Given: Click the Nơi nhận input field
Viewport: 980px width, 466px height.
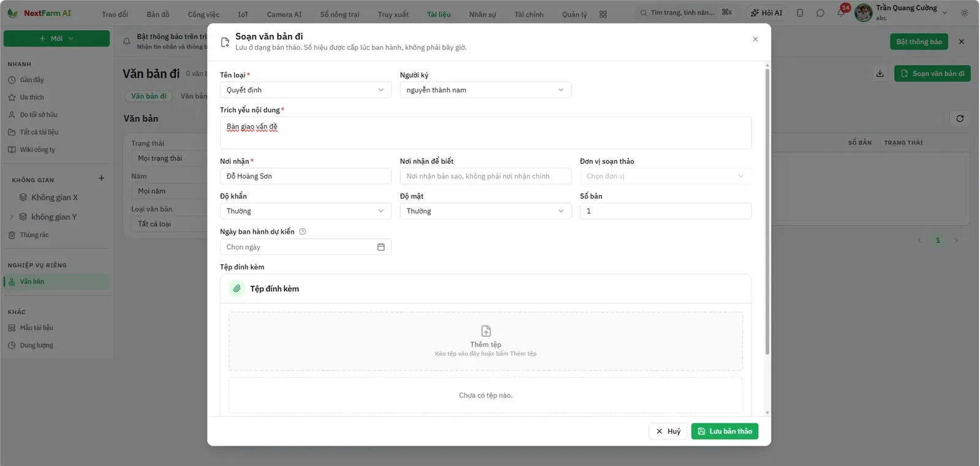Looking at the screenshot, I should click(x=306, y=176).
